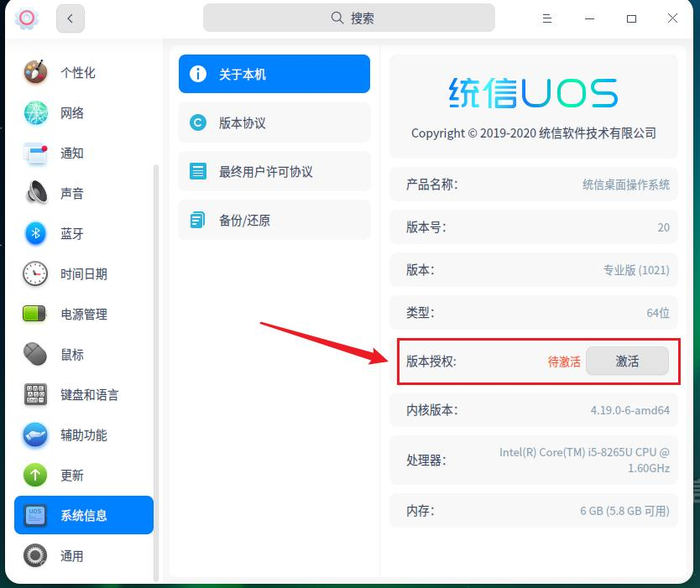Click kernel version 4.19.0-6-amd64

630,410
